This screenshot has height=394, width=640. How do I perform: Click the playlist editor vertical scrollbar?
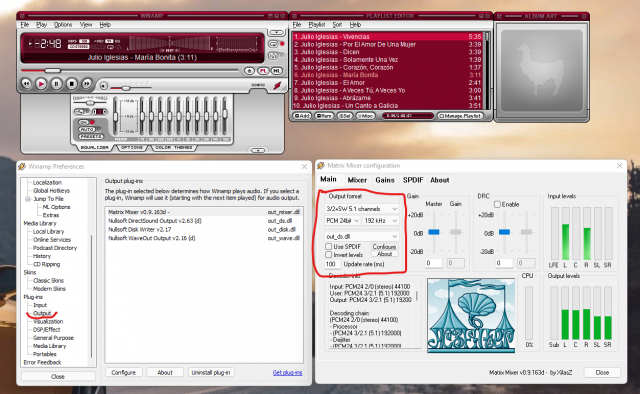[487, 70]
